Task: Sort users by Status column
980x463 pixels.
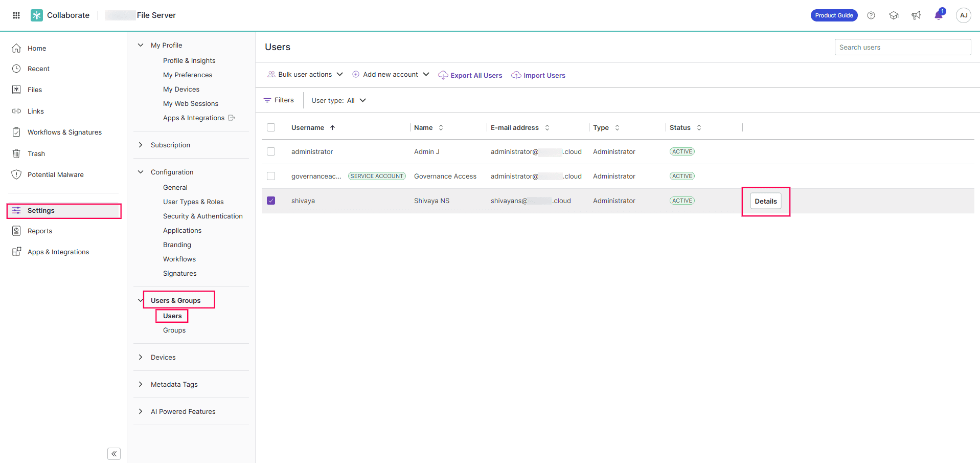Action: pos(686,127)
